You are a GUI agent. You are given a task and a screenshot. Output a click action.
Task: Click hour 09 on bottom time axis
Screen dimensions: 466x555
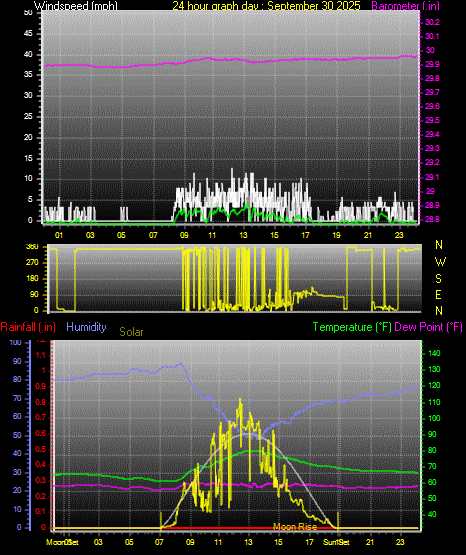190,542
